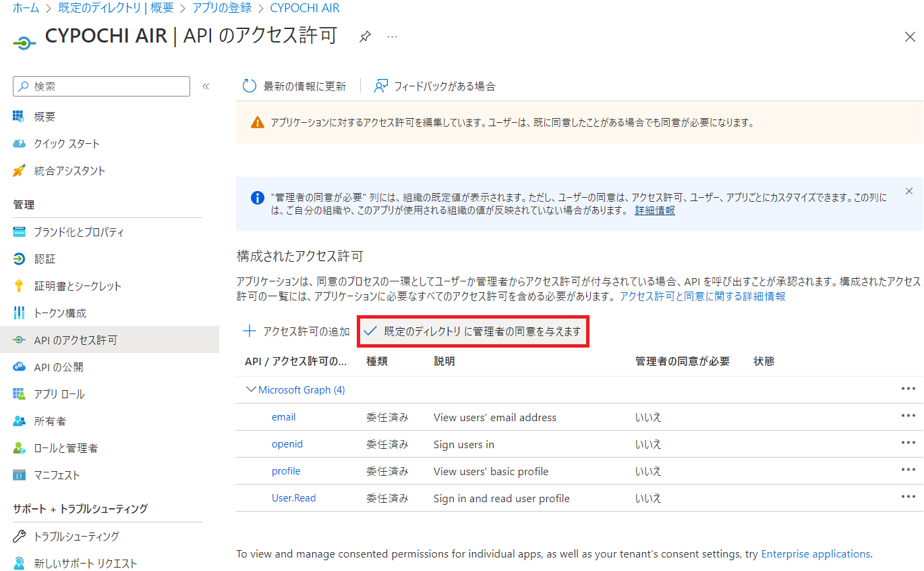Go to CYPOCHI AIR breadcrumb
The height and width of the screenshot is (571, 924).
pos(305,8)
